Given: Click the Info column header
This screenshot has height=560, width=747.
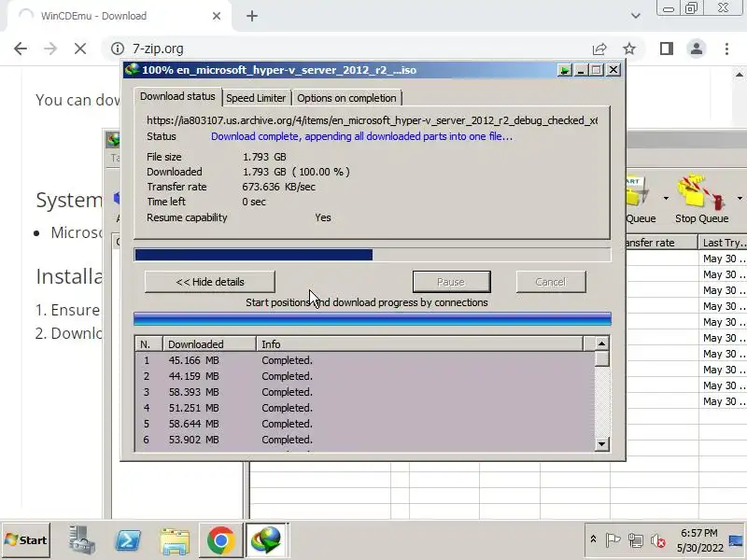Looking at the screenshot, I should pos(419,343).
